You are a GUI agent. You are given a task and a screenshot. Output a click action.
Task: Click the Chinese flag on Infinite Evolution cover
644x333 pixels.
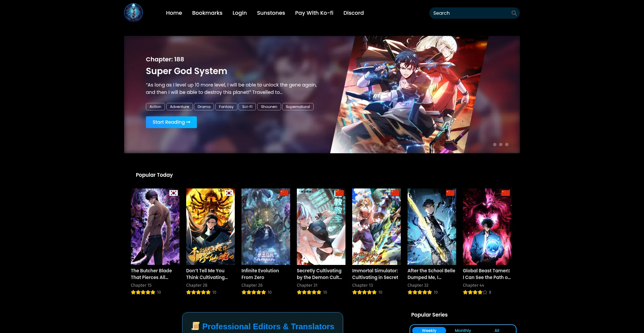[284, 193]
